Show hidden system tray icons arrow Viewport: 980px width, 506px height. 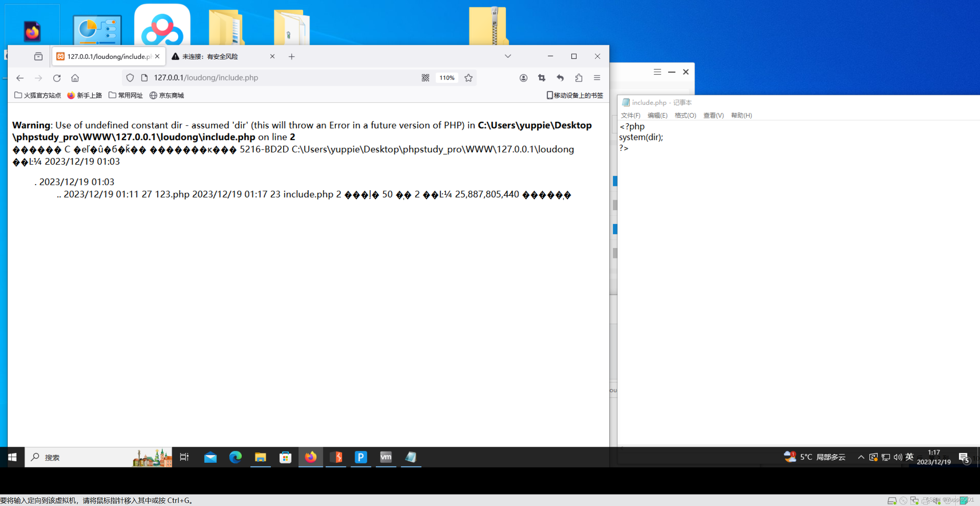tap(861, 457)
